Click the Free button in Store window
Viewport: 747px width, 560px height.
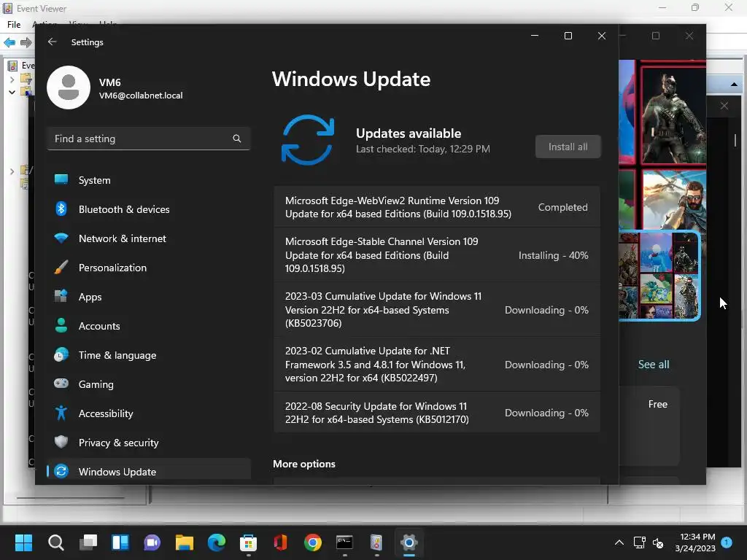tap(657, 404)
